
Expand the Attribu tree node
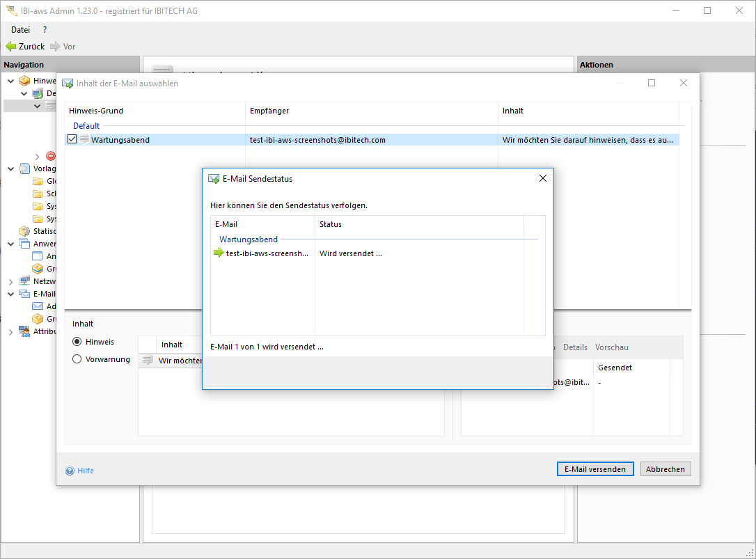tap(11, 332)
